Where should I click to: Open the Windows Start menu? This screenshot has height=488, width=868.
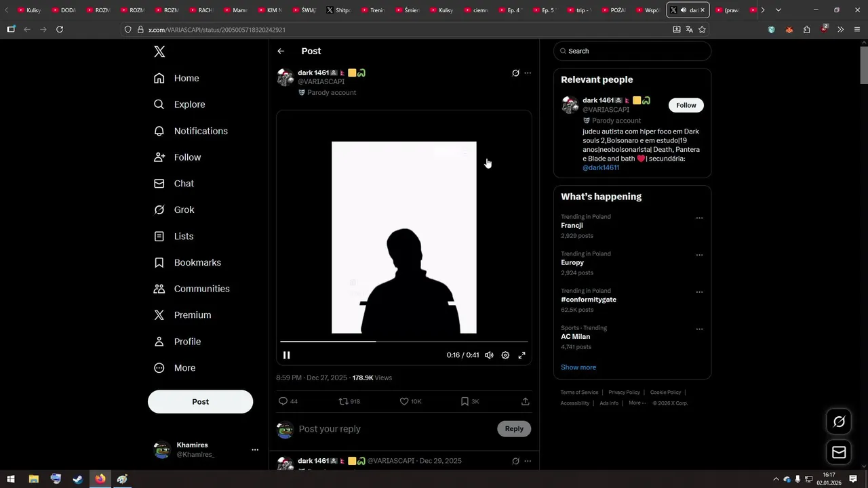[11, 479]
